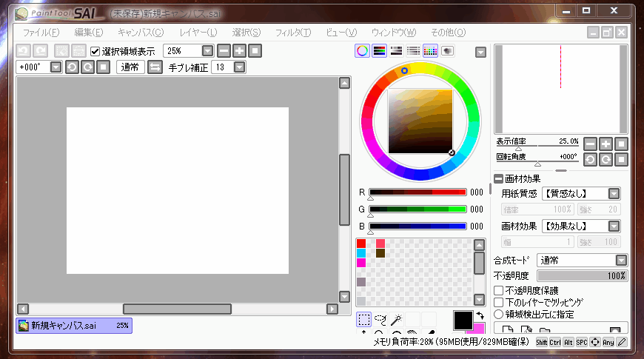644x359 pixels.
Task: Toggle the Alt status indicator
Action: 568,342
